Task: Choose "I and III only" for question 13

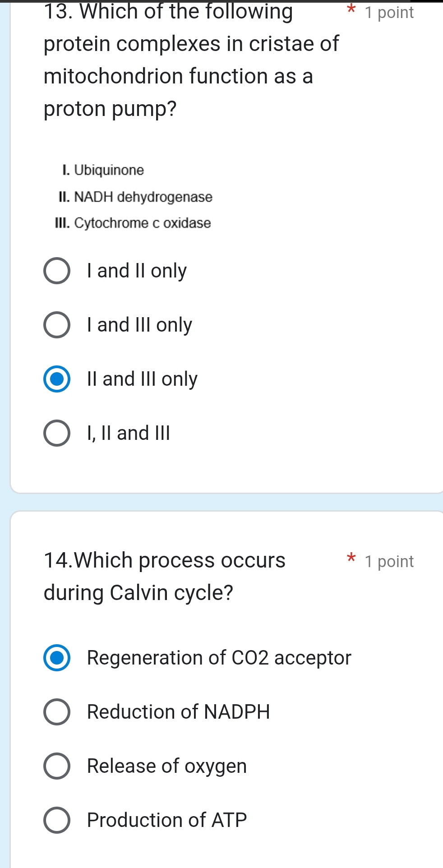Action: [57, 325]
